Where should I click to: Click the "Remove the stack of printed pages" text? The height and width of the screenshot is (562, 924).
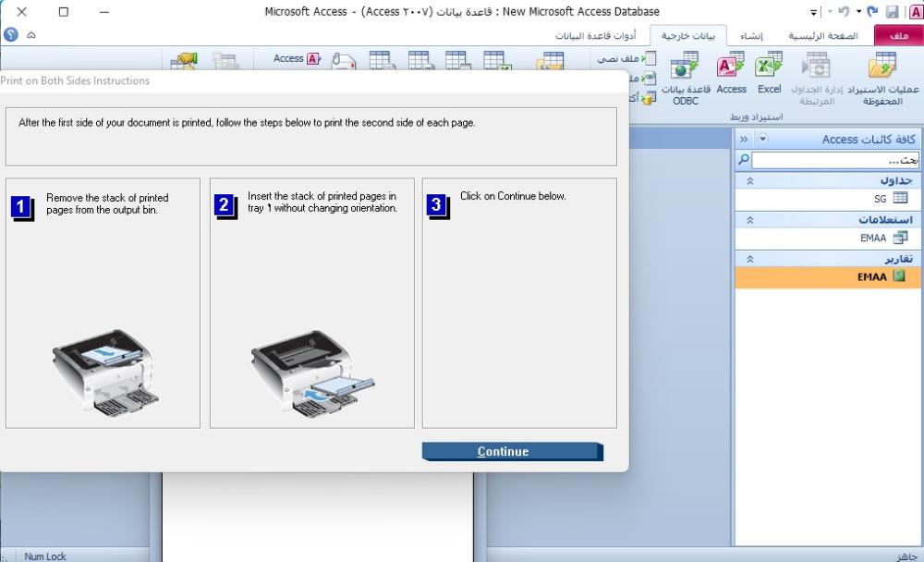click(x=107, y=203)
